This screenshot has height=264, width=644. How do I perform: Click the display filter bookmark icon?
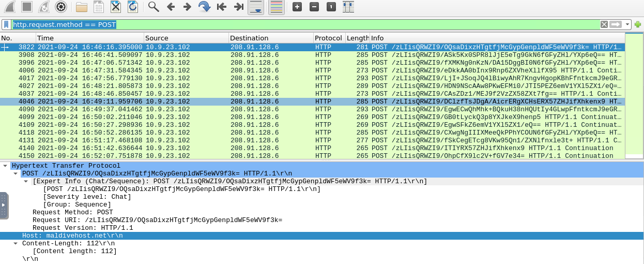point(6,24)
